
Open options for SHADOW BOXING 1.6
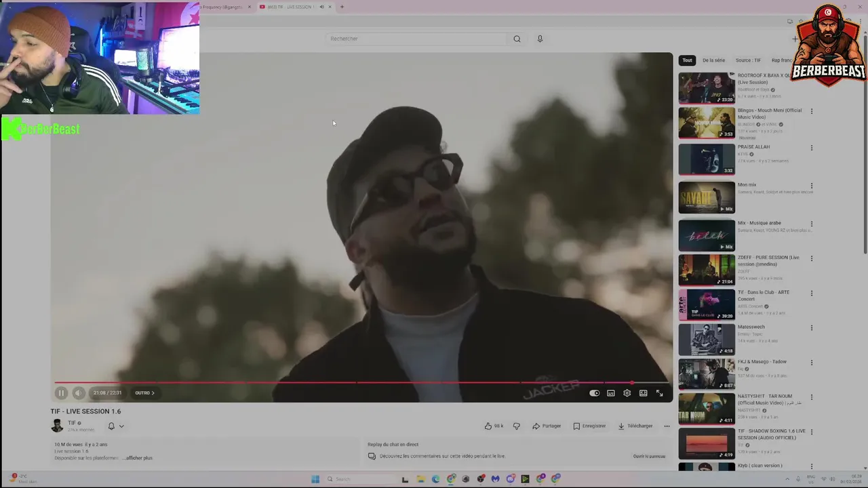[811, 432]
